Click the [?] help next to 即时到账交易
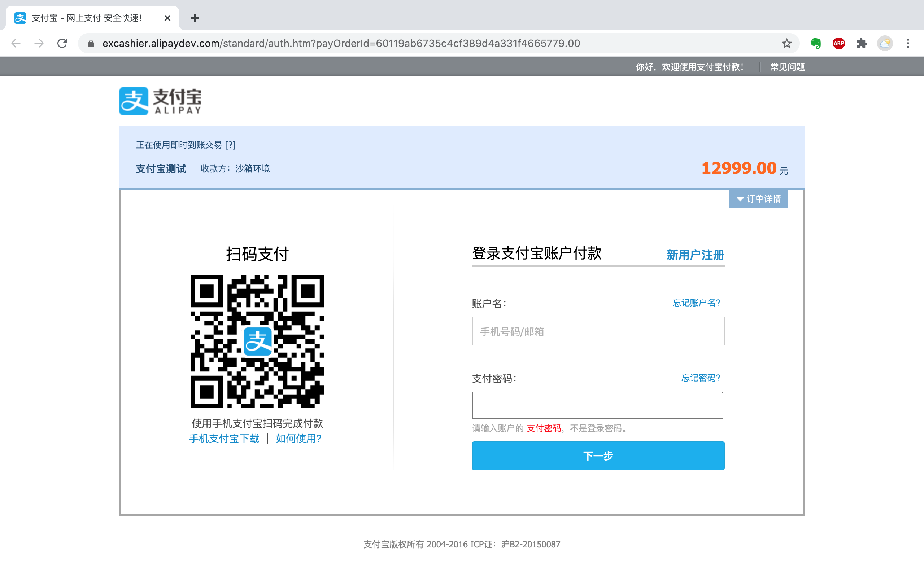Viewport: 924px width, 577px height. click(x=230, y=145)
